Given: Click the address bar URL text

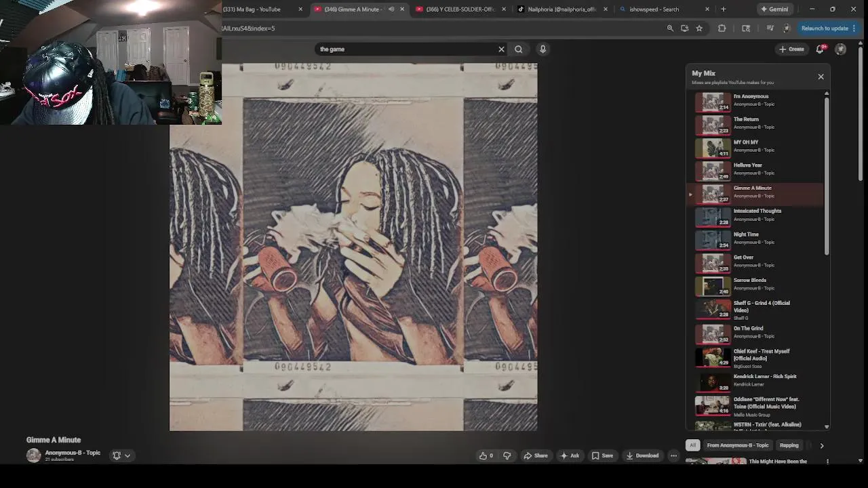Looking at the screenshot, I should click(249, 28).
